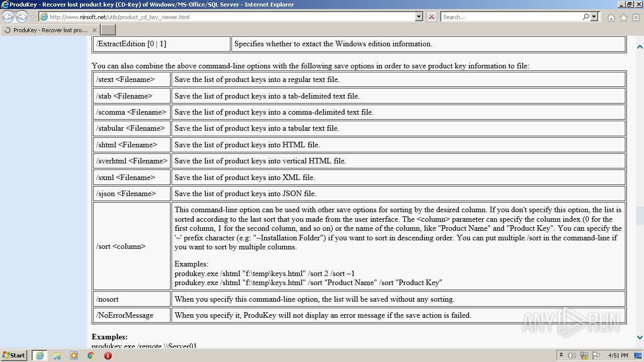Click the /sort <column> cell

coord(132,246)
